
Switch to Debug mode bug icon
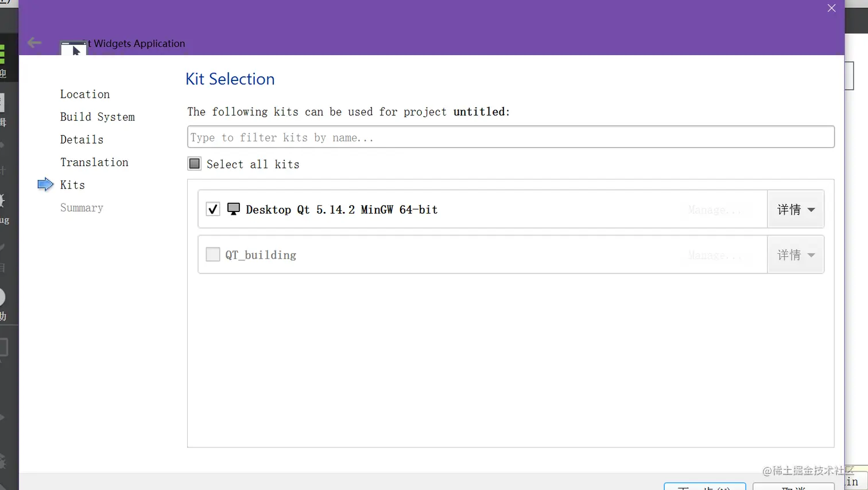point(2,201)
